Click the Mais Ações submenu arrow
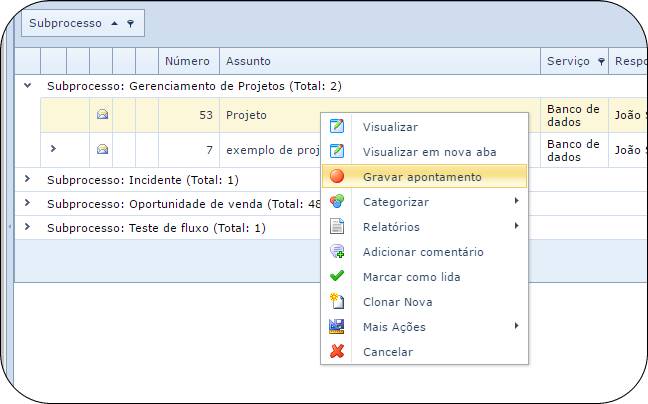Viewport: 648px width, 404px height. pyautogui.click(x=516, y=326)
